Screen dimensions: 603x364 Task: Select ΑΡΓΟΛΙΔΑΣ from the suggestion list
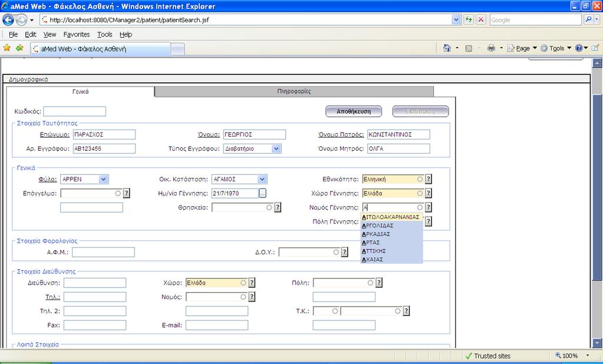coord(391,226)
